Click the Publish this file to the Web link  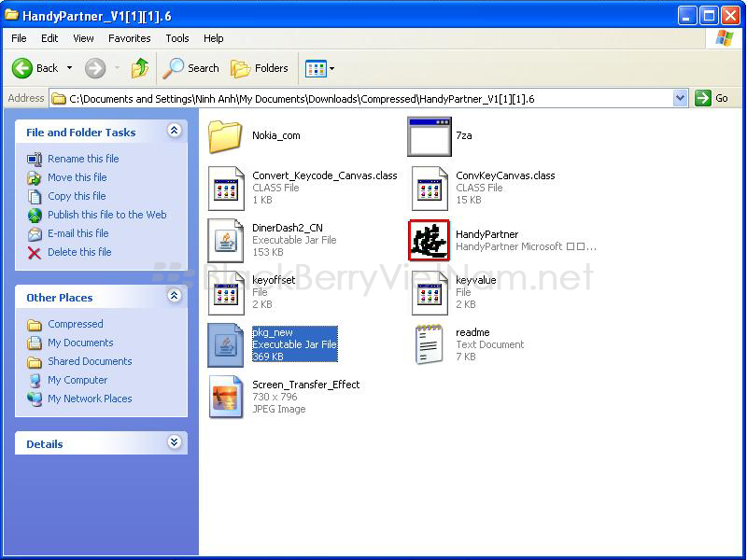107,216
